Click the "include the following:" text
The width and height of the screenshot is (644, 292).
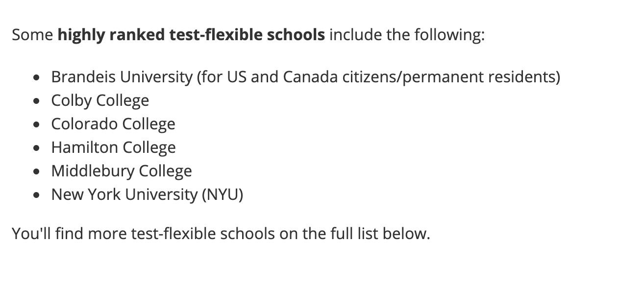tap(407, 35)
